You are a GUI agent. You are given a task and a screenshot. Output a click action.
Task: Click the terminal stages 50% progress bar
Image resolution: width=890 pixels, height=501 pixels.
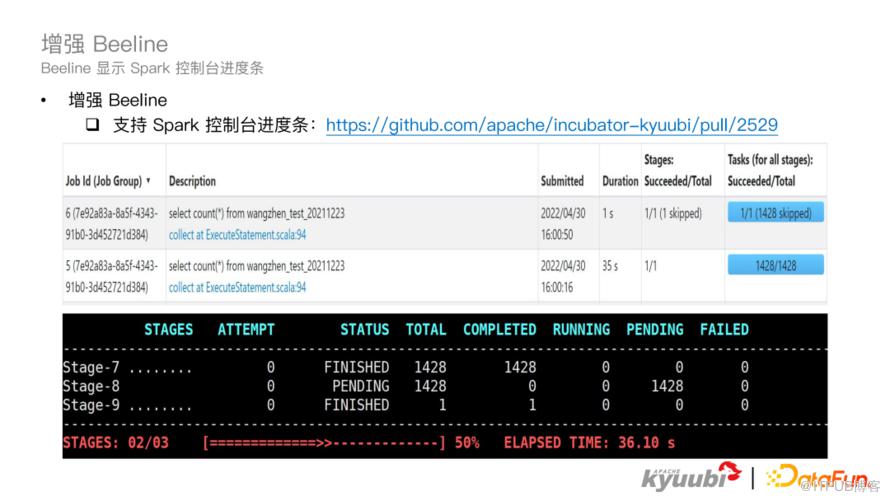[324, 443]
